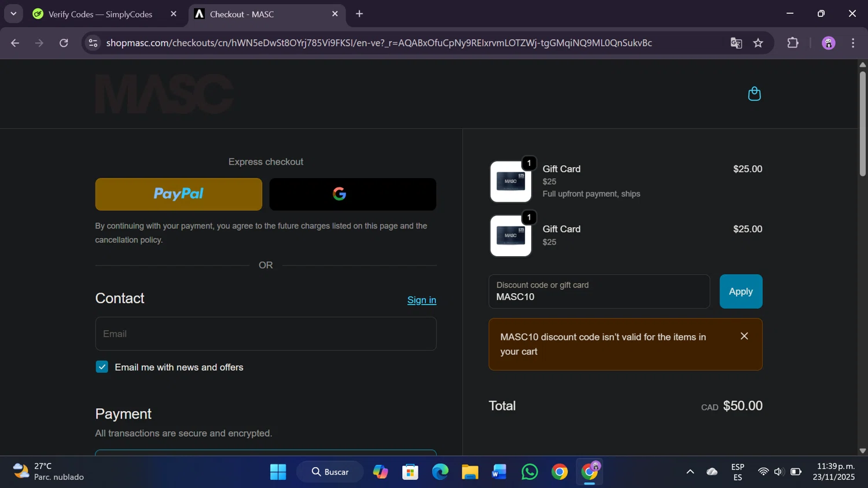Click the scrollbar down arrow

coord(862,450)
